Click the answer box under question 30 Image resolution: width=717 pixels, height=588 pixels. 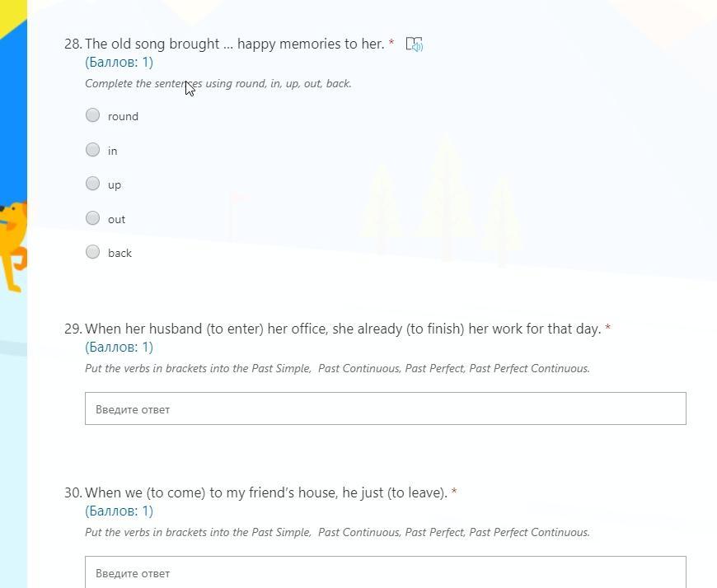tap(385, 572)
